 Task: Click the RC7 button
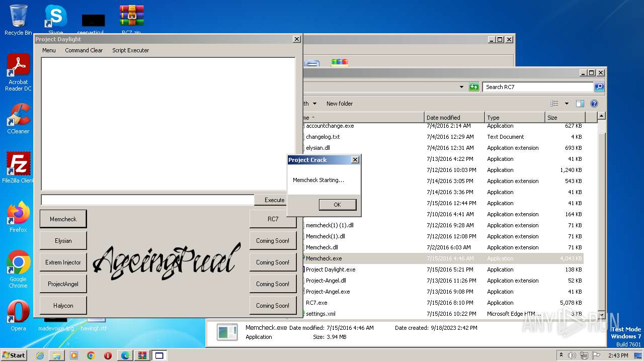[273, 219]
